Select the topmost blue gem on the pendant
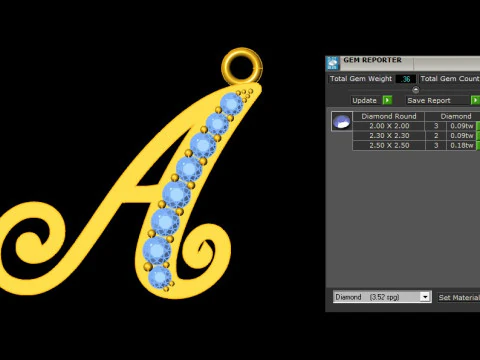This screenshot has height=360, width=480. (x=231, y=104)
